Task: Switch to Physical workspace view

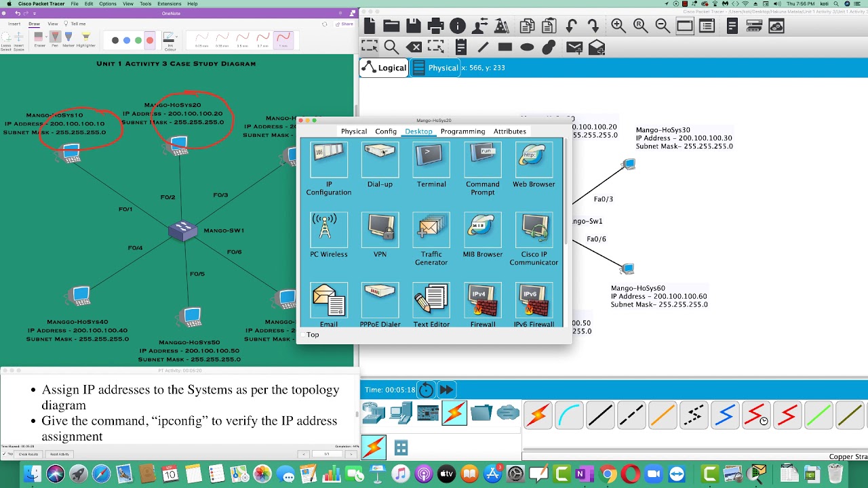Action: coord(435,68)
